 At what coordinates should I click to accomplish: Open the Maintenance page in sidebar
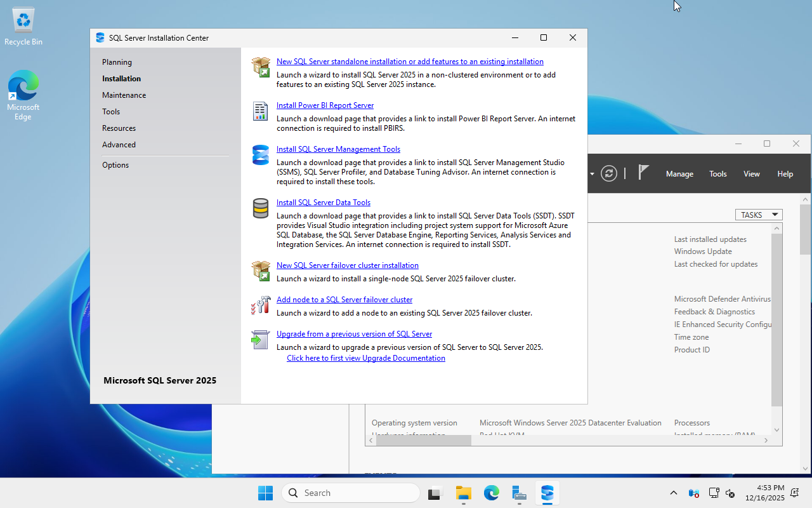click(x=124, y=95)
